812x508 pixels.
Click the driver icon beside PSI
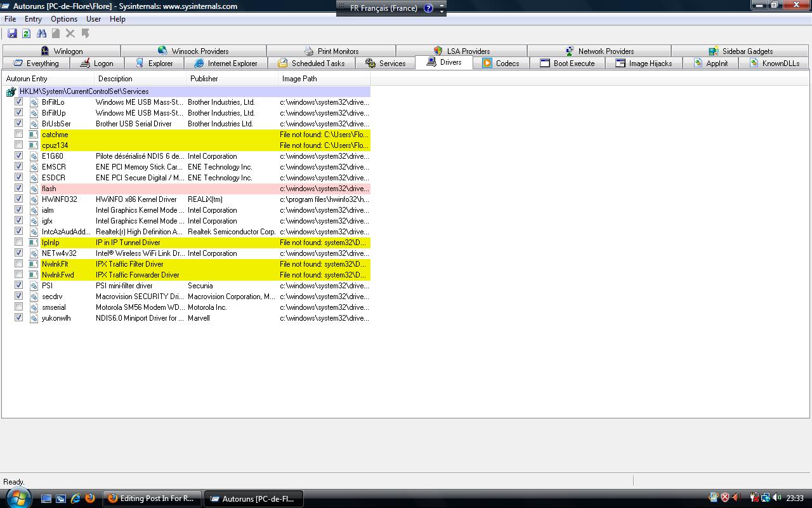[x=34, y=286]
